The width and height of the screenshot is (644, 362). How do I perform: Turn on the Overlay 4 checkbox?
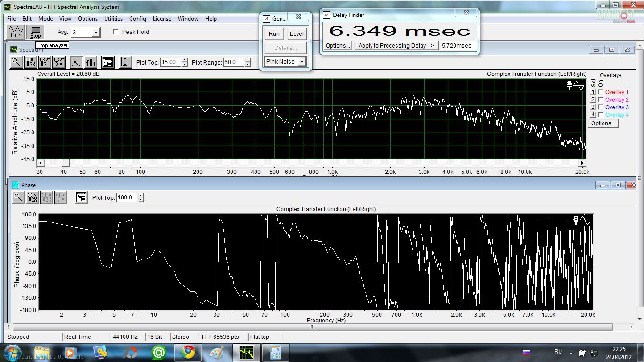tap(601, 115)
